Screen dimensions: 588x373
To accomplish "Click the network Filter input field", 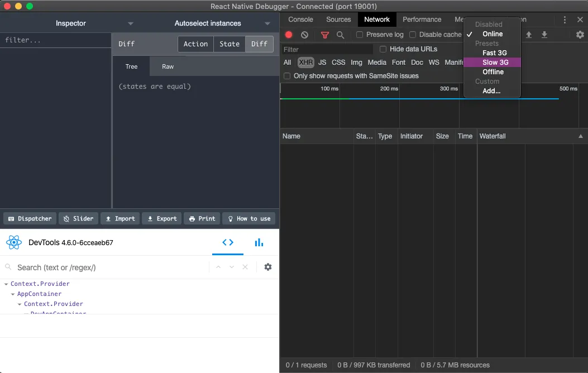I will [327, 50].
